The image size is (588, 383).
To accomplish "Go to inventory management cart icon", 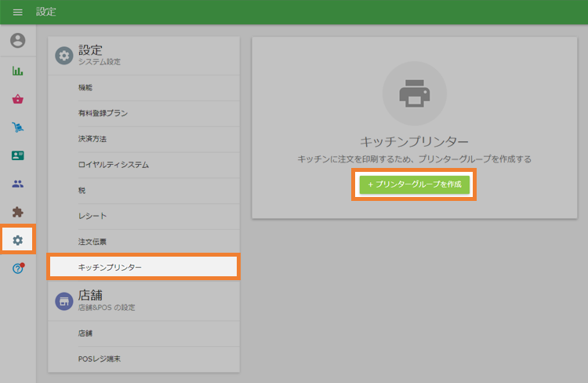I will click(x=17, y=127).
